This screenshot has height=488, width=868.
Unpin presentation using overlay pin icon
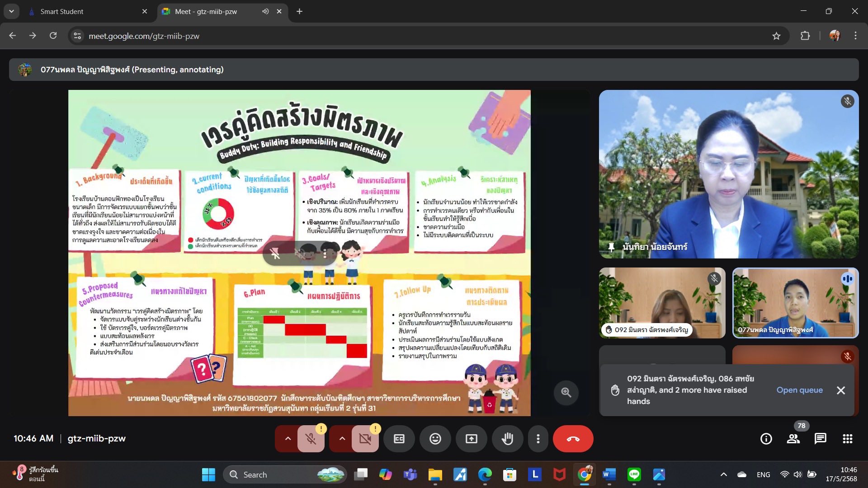tap(275, 254)
